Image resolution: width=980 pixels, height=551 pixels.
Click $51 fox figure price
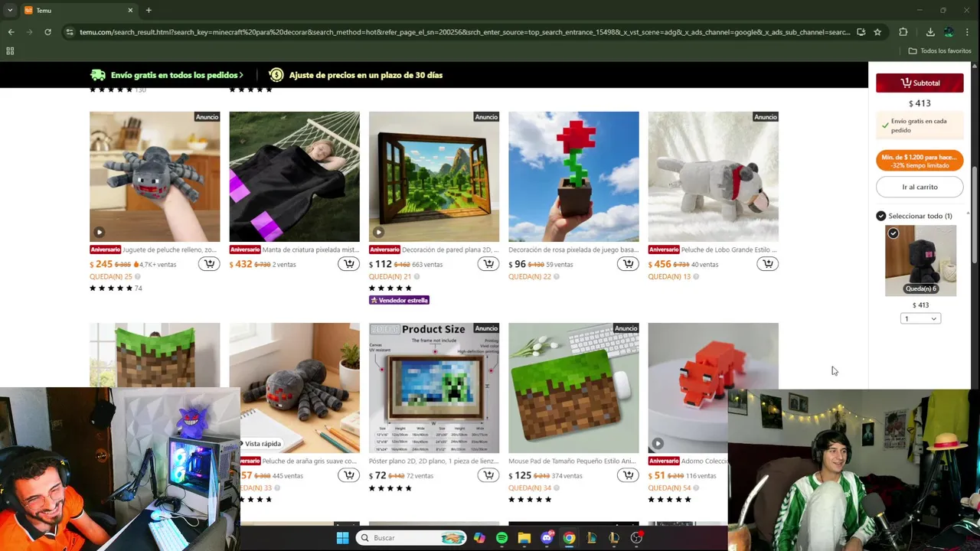[x=657, y=475]
